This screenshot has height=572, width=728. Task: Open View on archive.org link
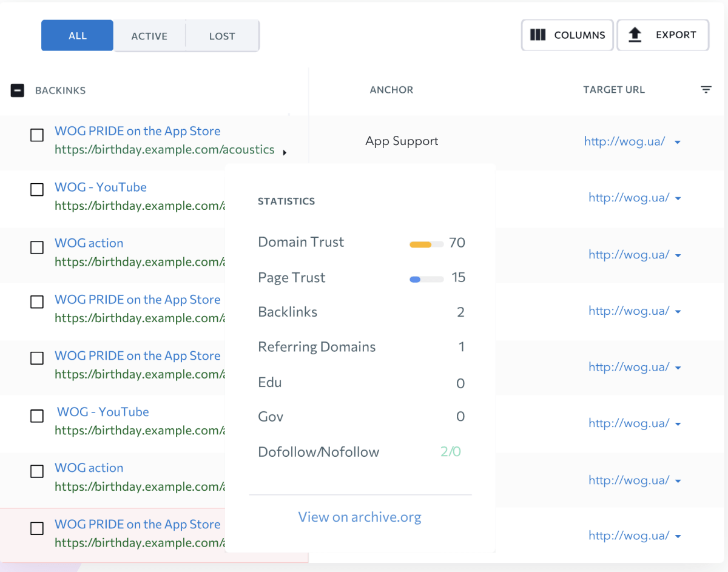[360, 517]
